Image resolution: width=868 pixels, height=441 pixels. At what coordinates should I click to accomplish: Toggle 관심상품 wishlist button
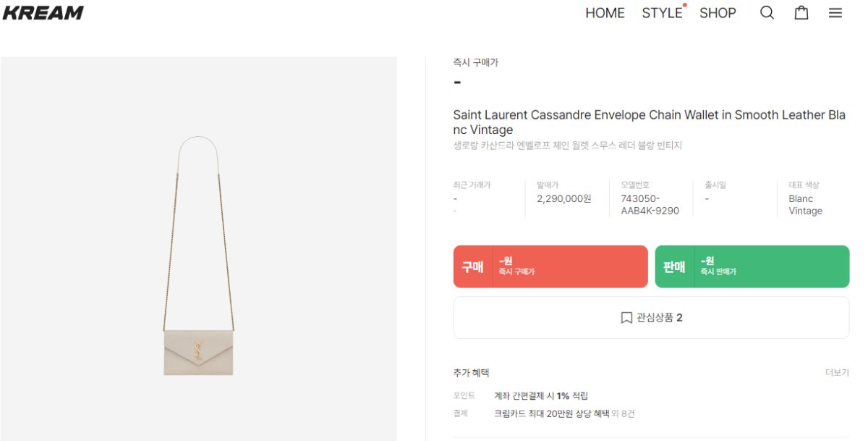pos(651,318)
